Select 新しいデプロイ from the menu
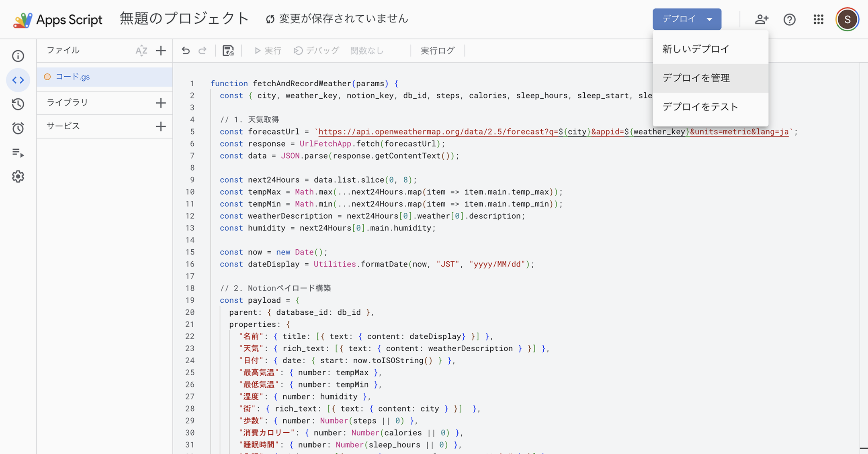868x454 pixels. (x=696, y=49)
